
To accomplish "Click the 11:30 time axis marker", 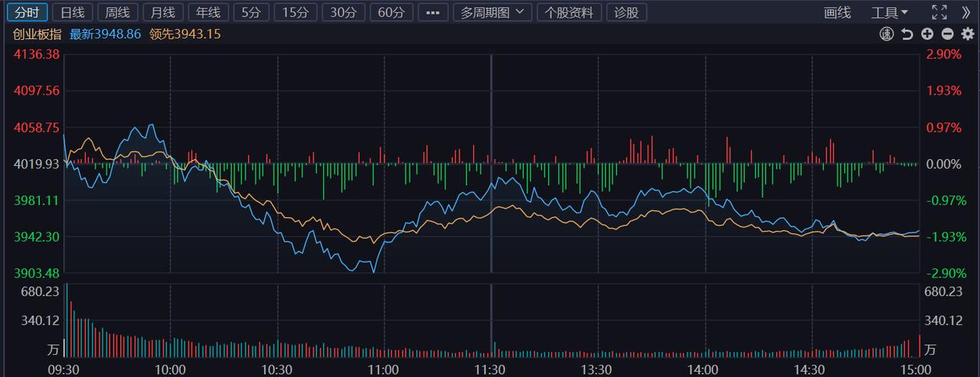I will pyautogui.click(x=490, y=369).
